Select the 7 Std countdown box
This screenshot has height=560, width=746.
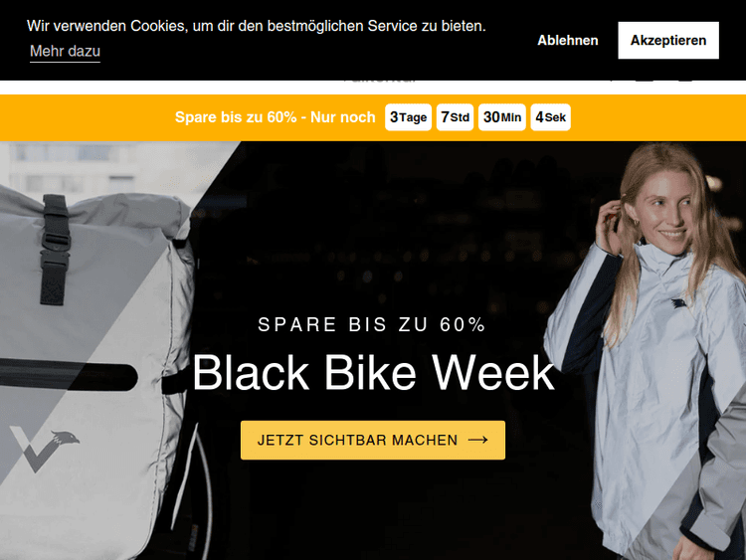tap(455, 117)
